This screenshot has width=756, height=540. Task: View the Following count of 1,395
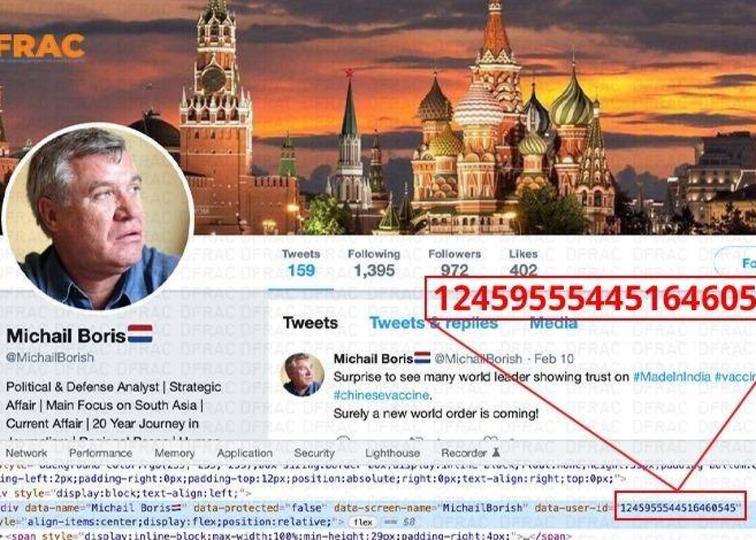[374, 263]
